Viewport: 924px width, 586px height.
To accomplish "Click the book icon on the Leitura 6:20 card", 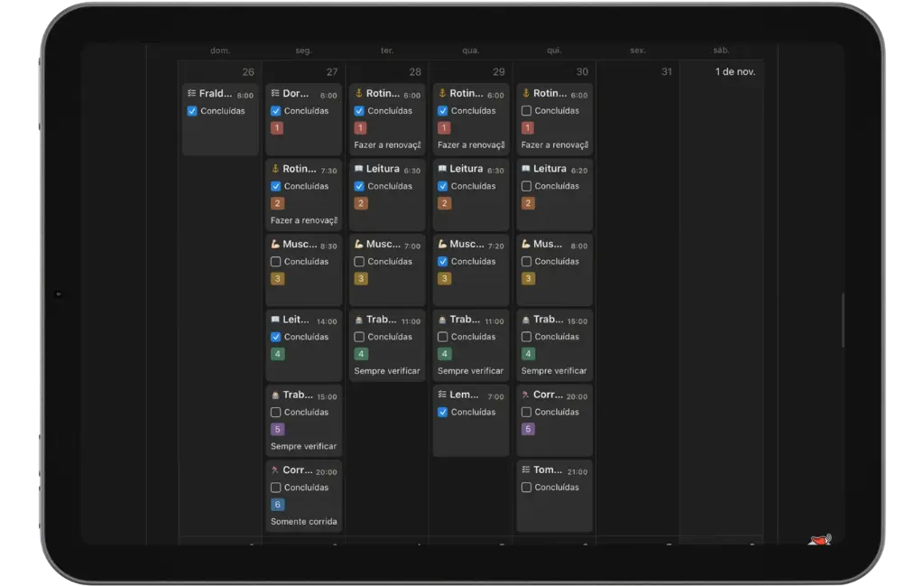I will [x=526, y=169].
